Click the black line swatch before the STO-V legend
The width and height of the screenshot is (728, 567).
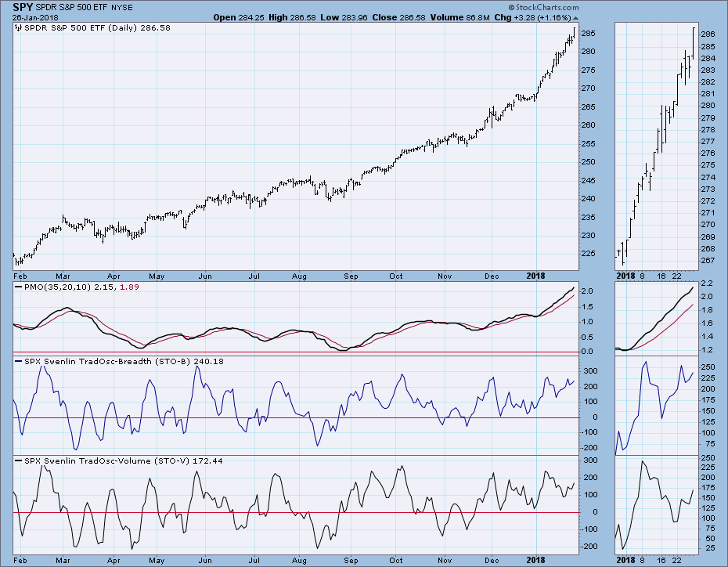point(19,460)
